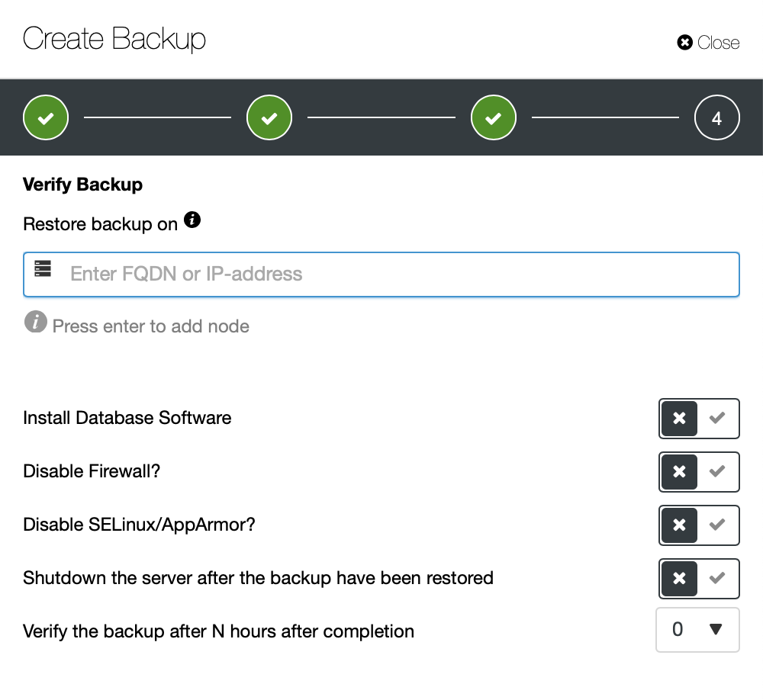This screenshot has height=700, width=763.
Task: Click the Verify the backup after N hours label
Action: pos(218,631)
